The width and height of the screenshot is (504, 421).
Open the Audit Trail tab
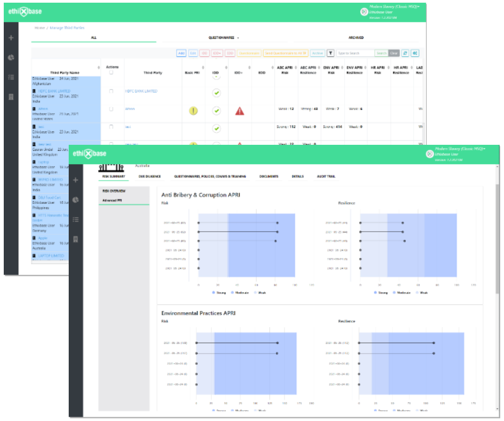tap(326, 176)
